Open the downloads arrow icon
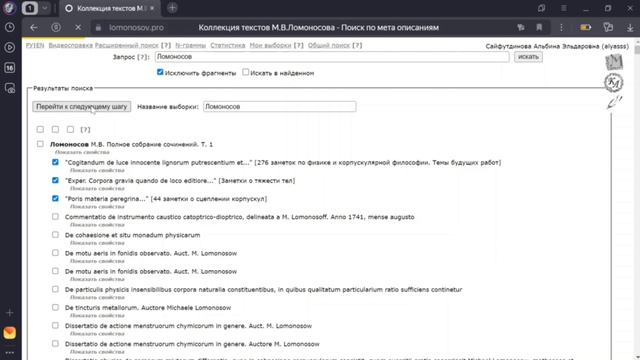The width and height of the screenshot is (640, 360). point(630,27)
